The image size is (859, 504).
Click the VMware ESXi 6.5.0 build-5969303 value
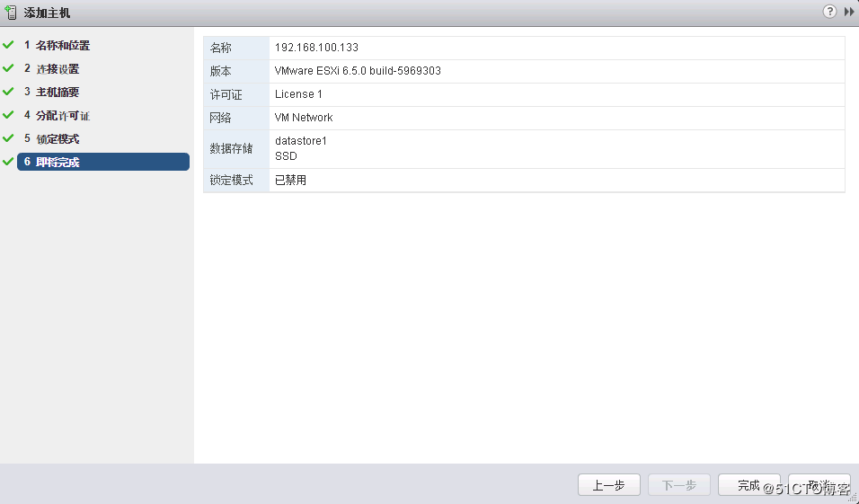tap(358, 71)
